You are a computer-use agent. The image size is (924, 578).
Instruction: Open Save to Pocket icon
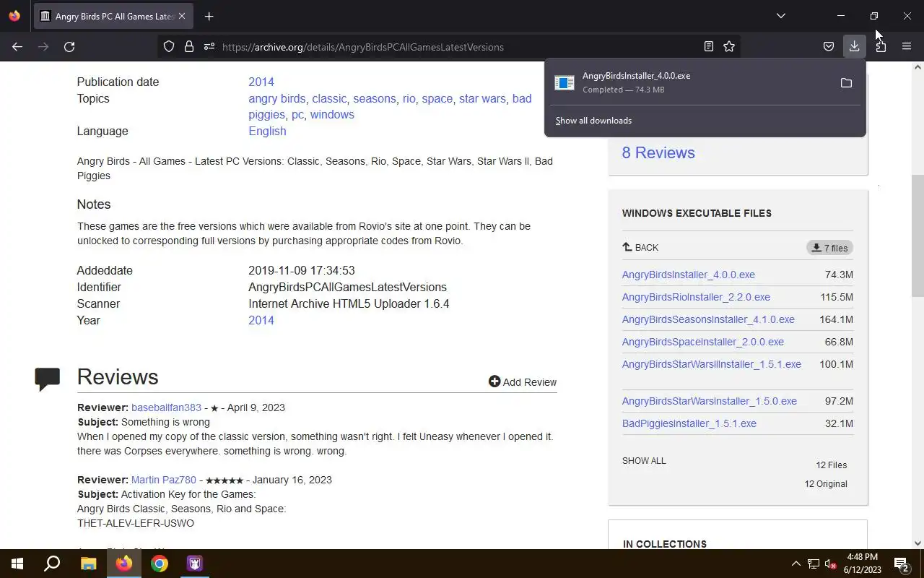[x=829, y=46]
